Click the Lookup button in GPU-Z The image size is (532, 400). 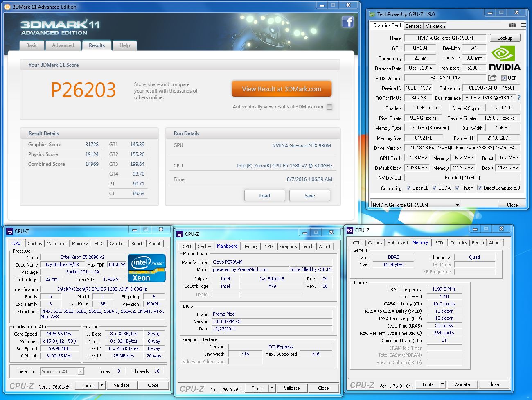(x=505, y=38)
